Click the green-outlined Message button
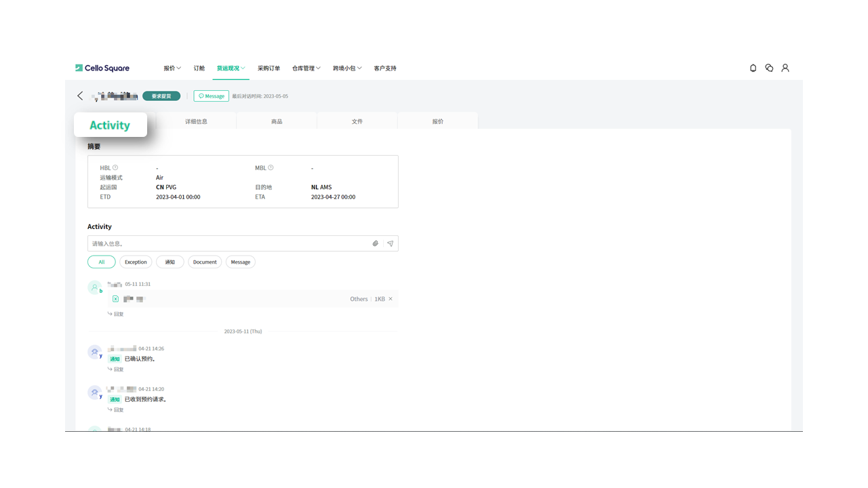 [x=211, y=96]
